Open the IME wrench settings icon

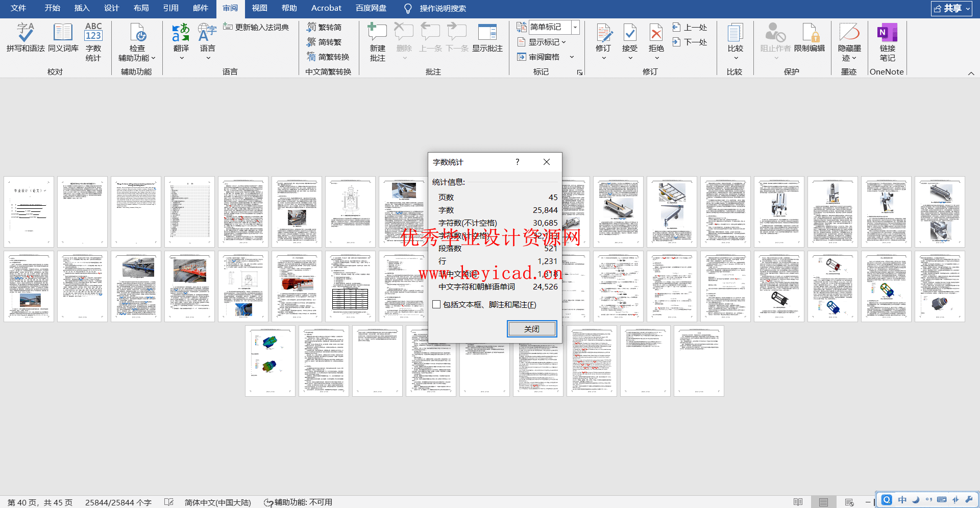[969, 500]
